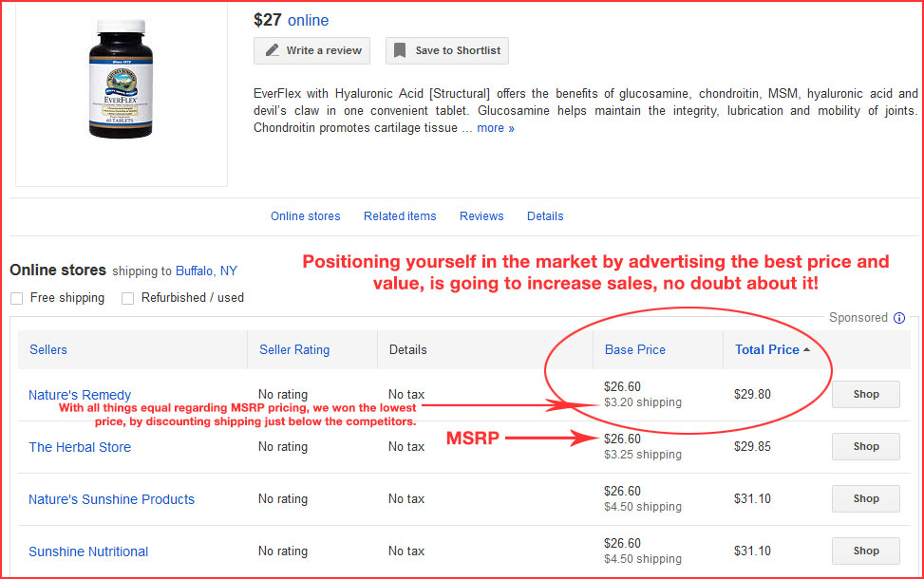Visit the Sunshine Nutritional seller link

pos(88,551)
